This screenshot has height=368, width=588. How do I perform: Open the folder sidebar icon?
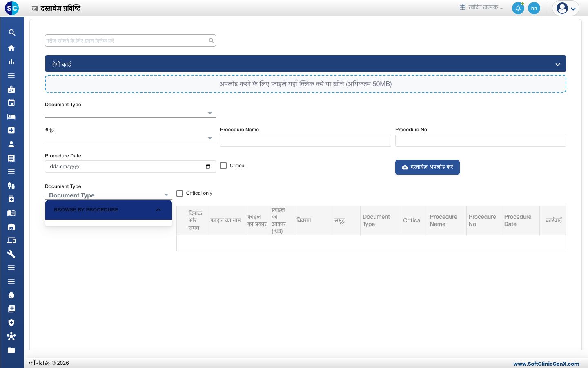pos(11,350)
